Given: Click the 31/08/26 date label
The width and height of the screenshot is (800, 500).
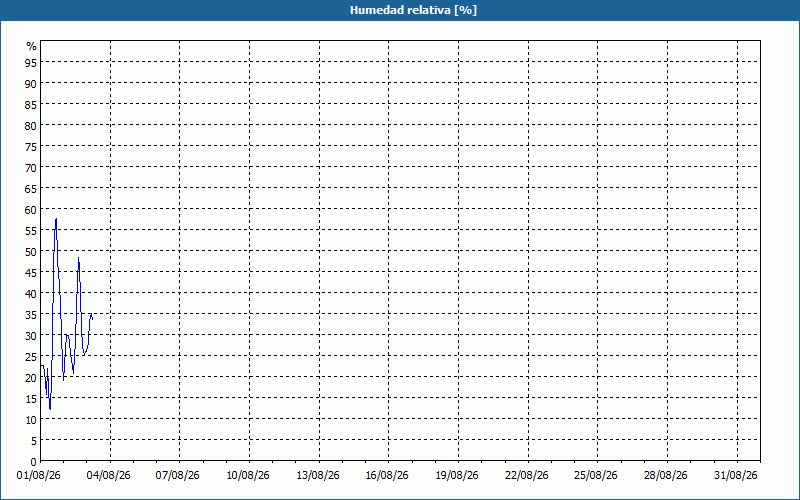Looking at the screenshot, I should pyautogui.click(x=736, y=476).
